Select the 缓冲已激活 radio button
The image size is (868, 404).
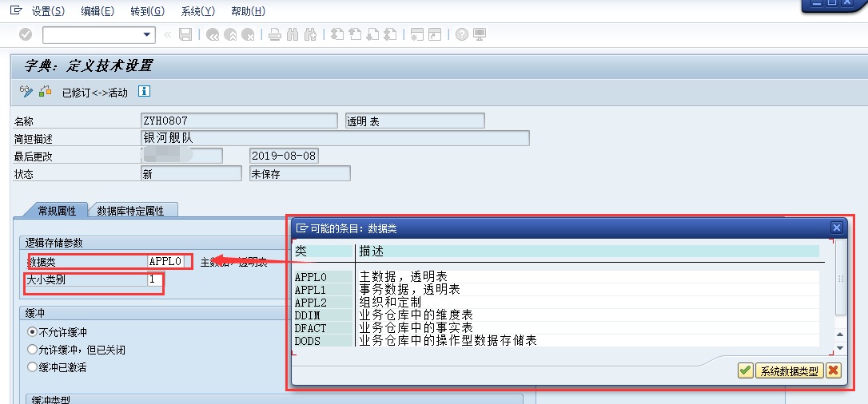tap(32, 367)
